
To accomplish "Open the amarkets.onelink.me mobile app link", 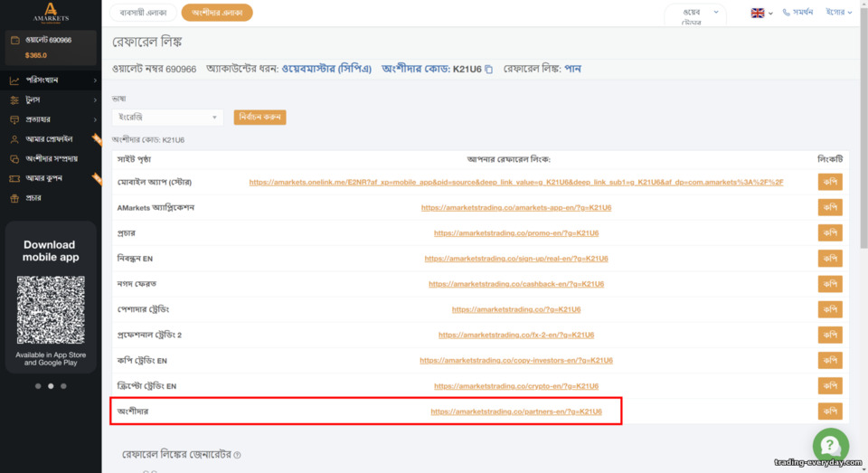I will click(516, 182).
